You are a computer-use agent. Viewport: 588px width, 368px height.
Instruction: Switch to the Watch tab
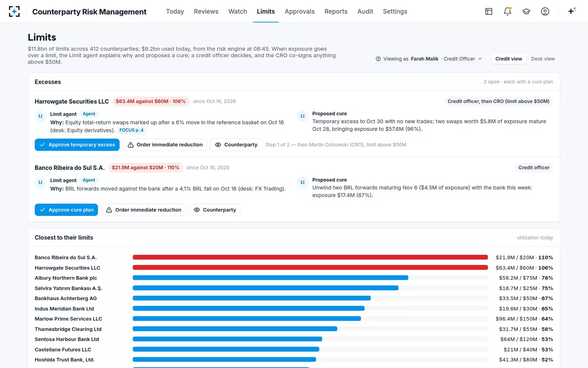pos(238,11)
